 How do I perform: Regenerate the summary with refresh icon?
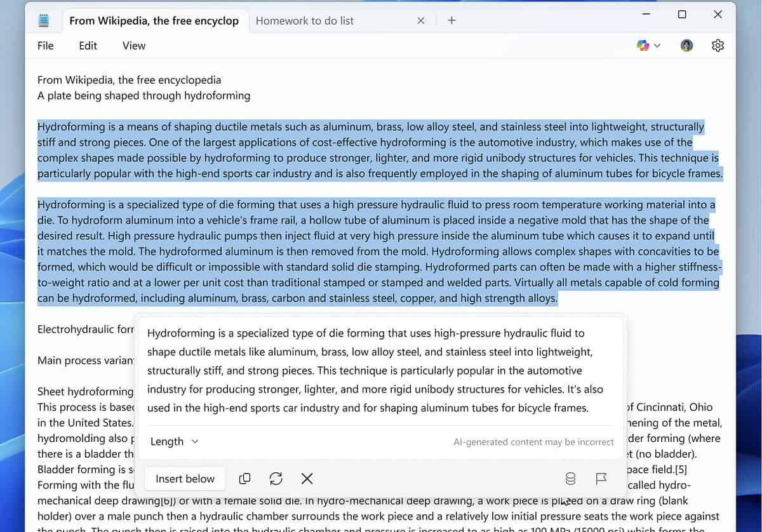tap(276, 479)
